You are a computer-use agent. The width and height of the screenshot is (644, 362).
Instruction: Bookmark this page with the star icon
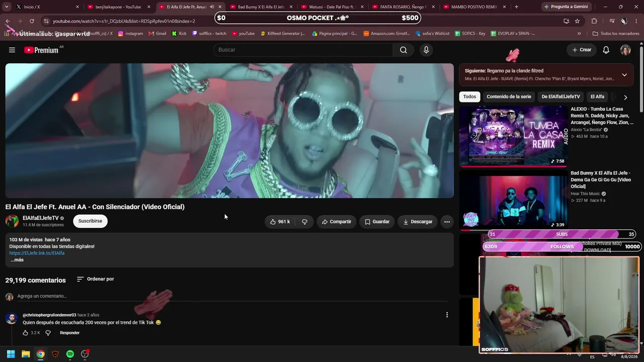coord(577,21)
